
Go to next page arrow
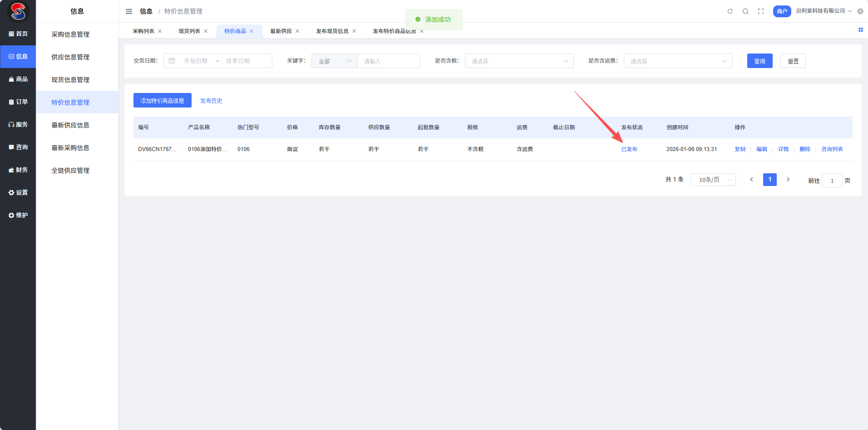(788, 180)
